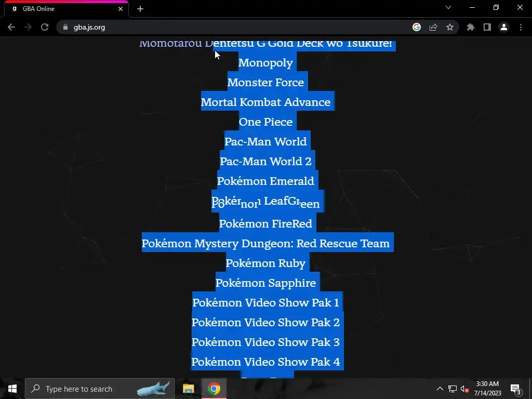Bookmark this page with the star
The image size is (532, 399).
[x=450, y=27]
